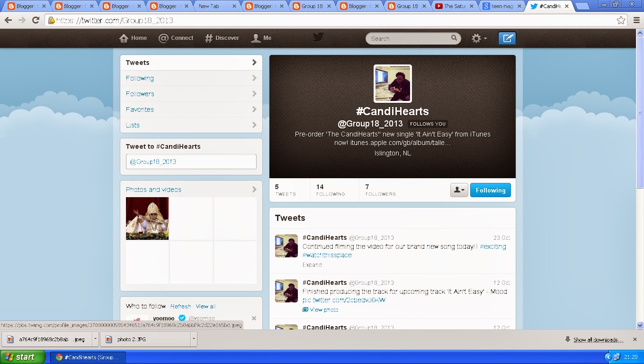The image size is (644, 364).
Task: Open user actions dropdown beside Following
Action: point(459,190)
